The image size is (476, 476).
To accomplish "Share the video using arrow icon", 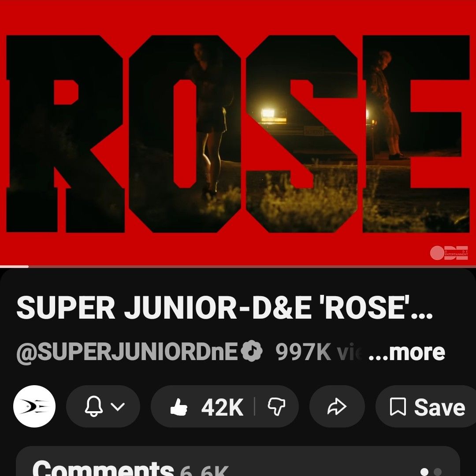I will (337, 406).
